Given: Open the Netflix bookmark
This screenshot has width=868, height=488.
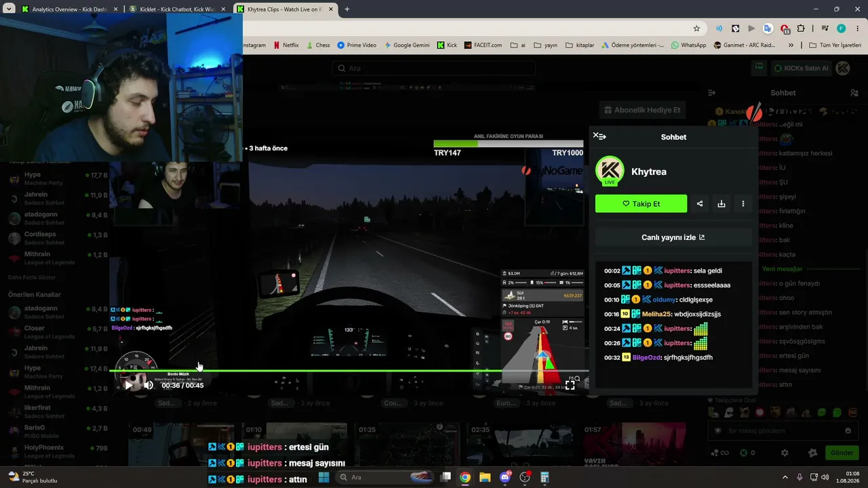Looking at the screenshot, I should point(285,45).
